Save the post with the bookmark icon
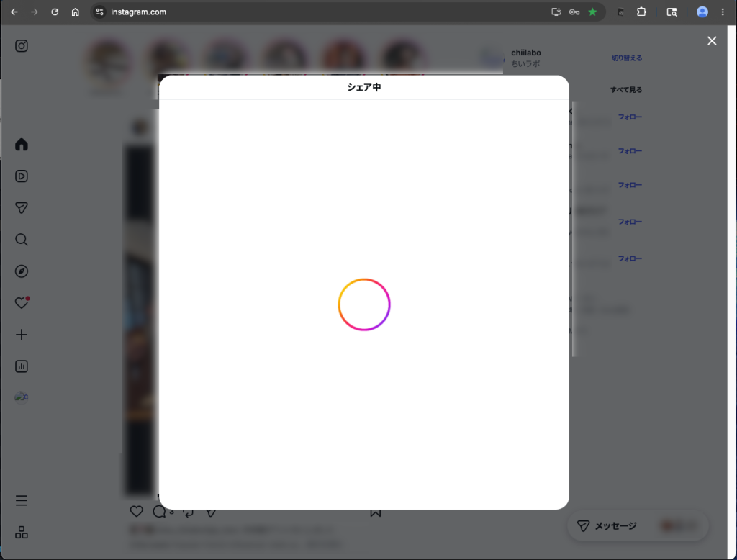Screen dimensions: 737x560 (x=375, y=512)
